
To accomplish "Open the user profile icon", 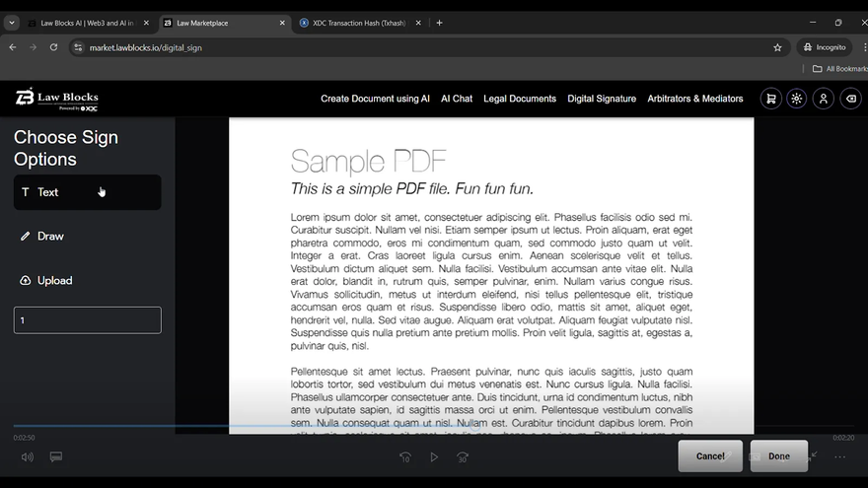I will click(x=823, y=99).
